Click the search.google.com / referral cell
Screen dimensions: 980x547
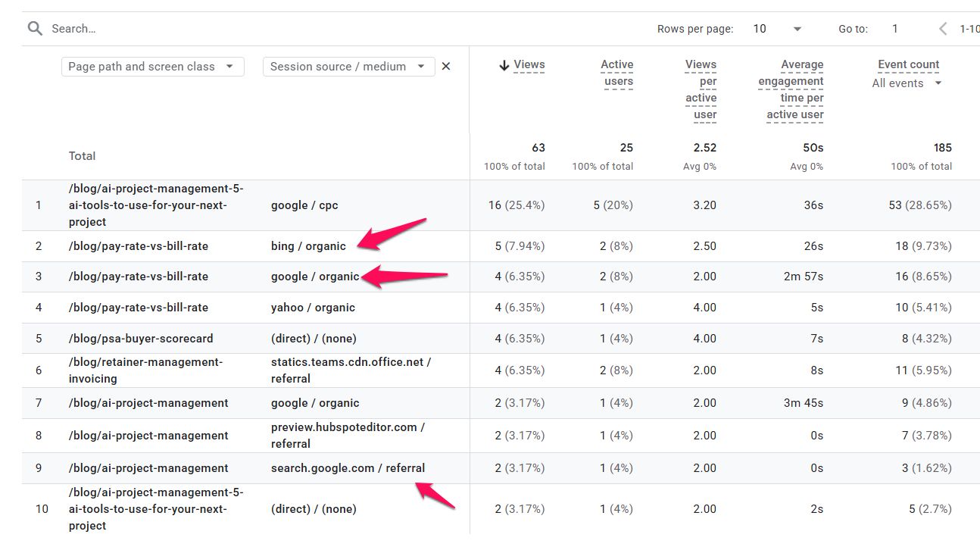(348, 468)
